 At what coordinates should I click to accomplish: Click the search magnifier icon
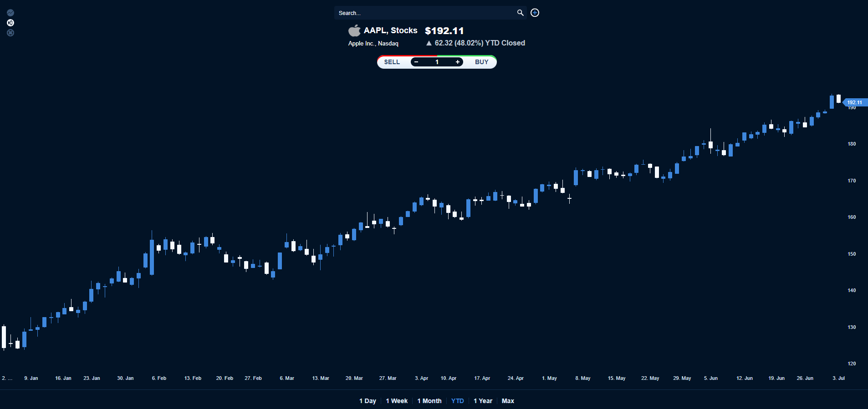pos(520,13)
